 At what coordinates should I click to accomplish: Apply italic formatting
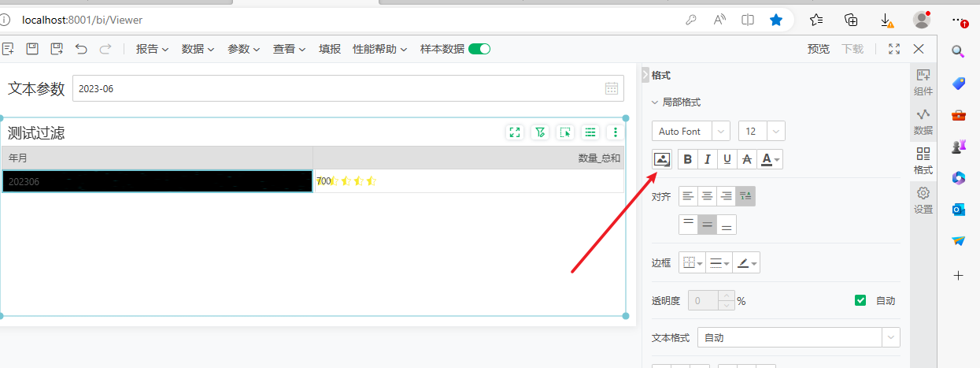[708, 159]
